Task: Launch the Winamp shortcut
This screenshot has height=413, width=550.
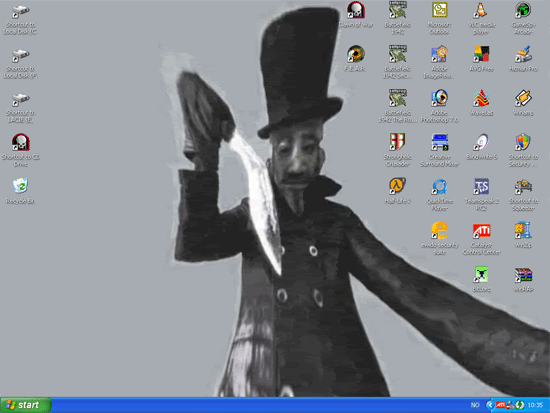Action: pyautogui.click(x=523, y=98)
